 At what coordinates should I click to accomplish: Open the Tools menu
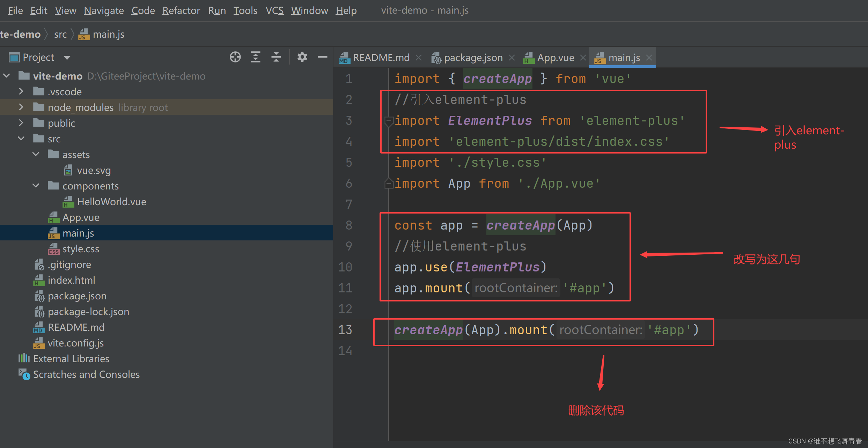(x=245, y=10)
